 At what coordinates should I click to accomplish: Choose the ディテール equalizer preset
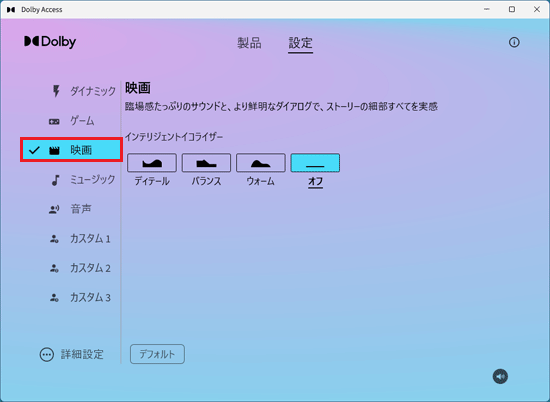point(152,162)
